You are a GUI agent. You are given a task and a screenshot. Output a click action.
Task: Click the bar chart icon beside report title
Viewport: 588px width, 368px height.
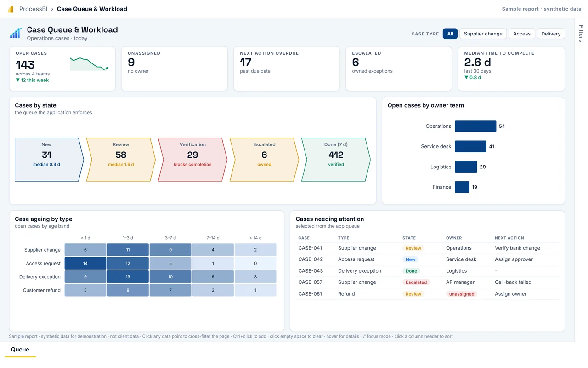tap(16, 33)
